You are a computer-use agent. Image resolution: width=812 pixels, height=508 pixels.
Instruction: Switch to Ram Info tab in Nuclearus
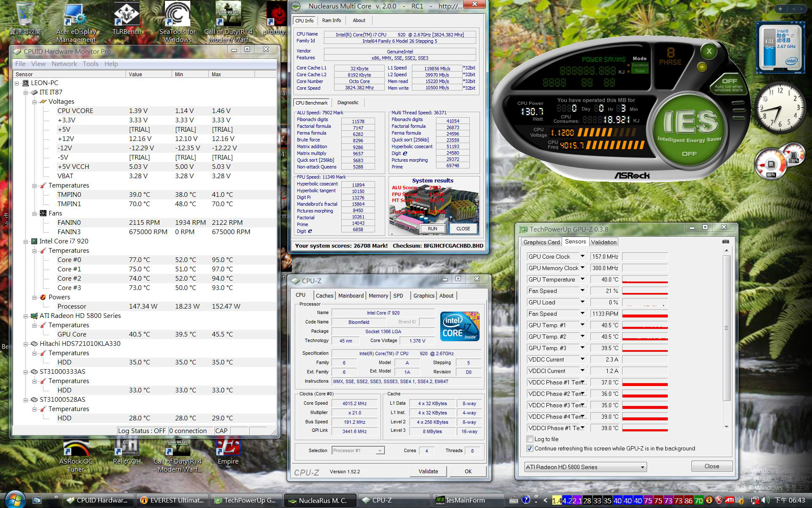(x=331, y=20)
